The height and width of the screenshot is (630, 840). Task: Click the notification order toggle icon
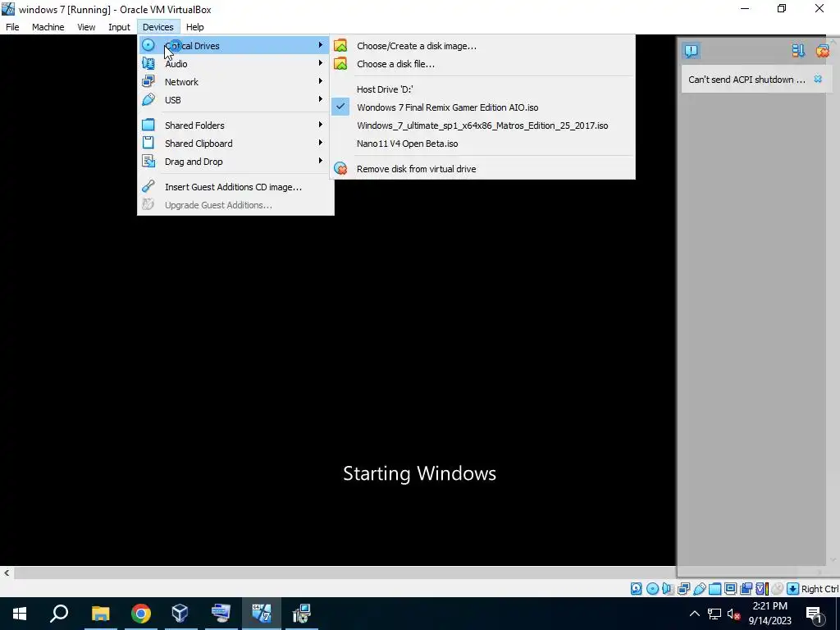pyautogui.click(x=798, y=51)
